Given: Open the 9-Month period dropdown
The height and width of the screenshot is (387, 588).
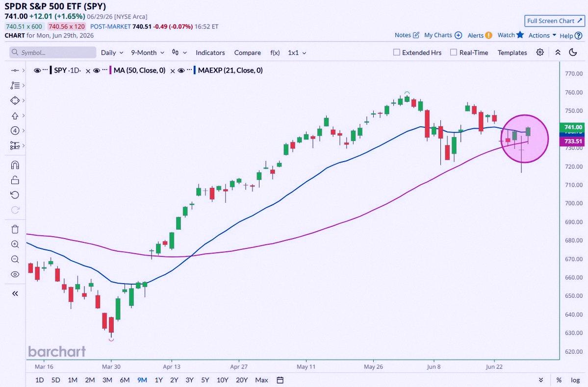Looking at the screenshot, I should click(148, 52).
